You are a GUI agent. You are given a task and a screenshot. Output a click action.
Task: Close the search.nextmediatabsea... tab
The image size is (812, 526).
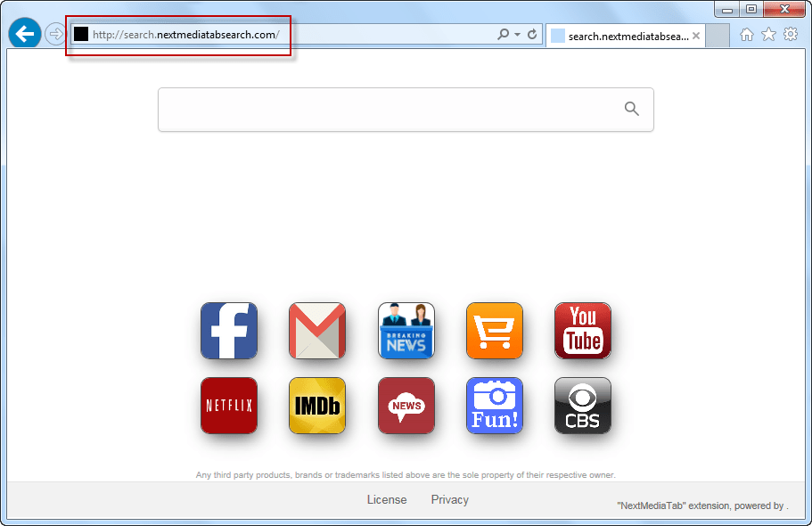tap(696, 36)
